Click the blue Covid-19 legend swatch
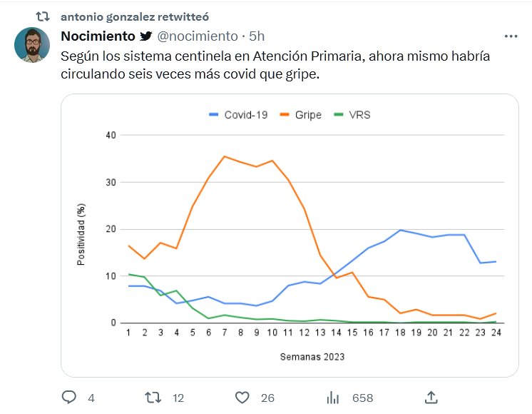This screenshot has height=414, width=532. pos(214,115)
